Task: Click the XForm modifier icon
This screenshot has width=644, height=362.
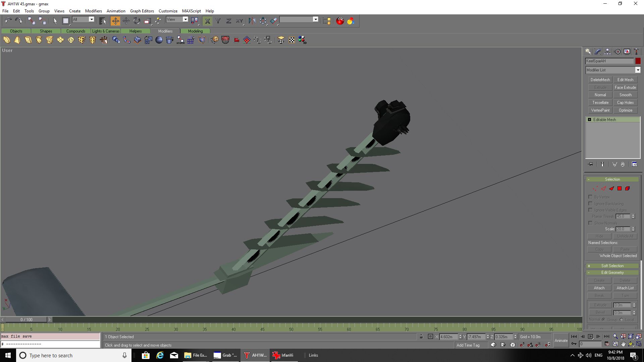Action: click(180, 40)
